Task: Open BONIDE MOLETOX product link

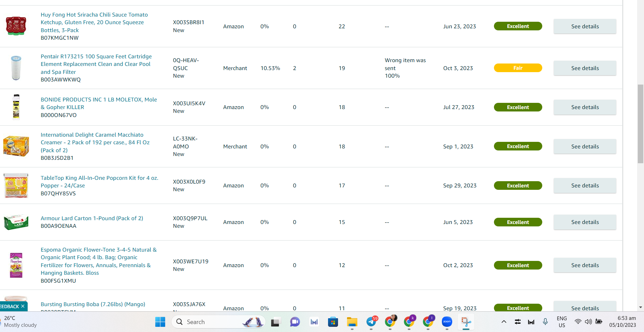Action: [99, 103]
